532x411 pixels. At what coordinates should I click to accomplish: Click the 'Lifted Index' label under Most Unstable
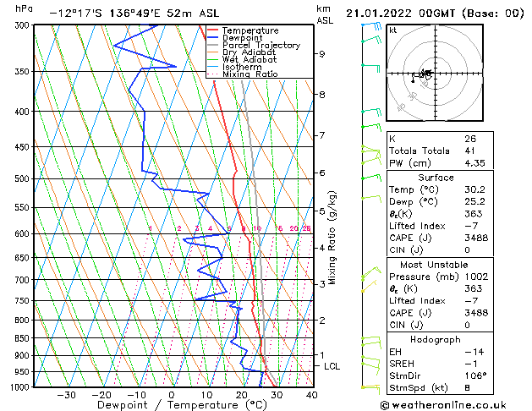pyautogui.click(x=417, y=301)
